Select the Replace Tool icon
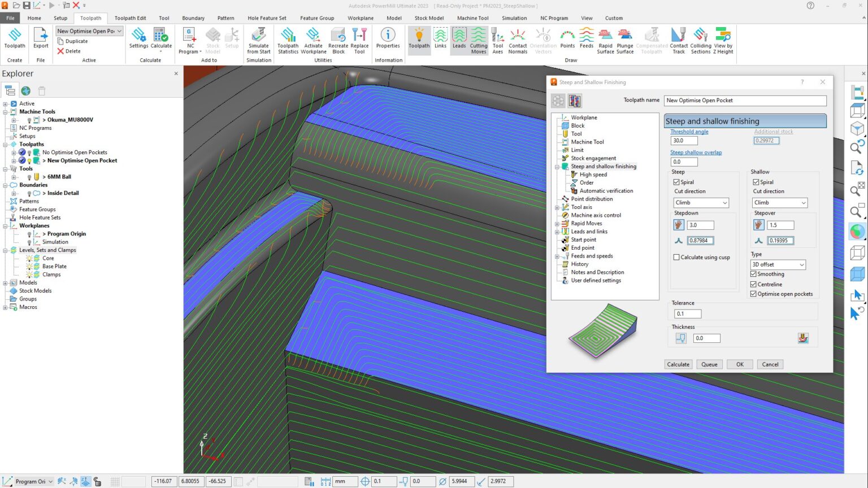 (359, 40)
